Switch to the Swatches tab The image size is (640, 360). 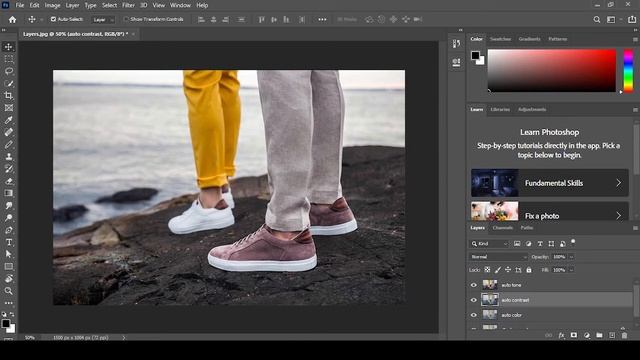click(500, 39)
